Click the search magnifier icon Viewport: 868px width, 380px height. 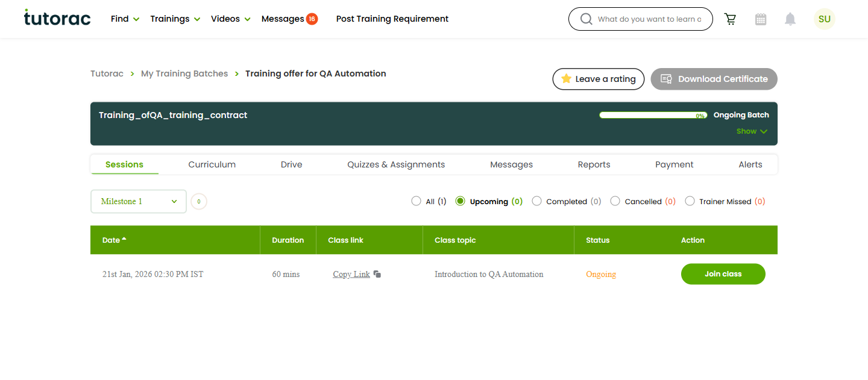586,19
